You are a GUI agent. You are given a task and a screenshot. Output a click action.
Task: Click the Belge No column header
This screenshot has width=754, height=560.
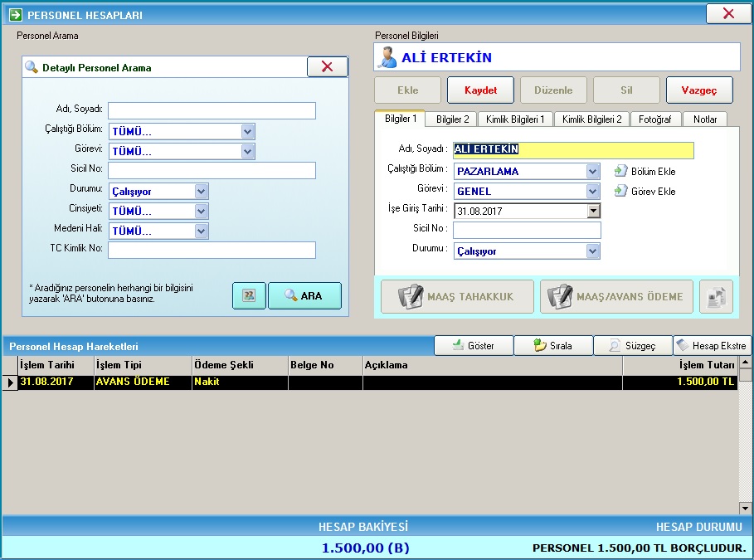[x=325, y=365]
